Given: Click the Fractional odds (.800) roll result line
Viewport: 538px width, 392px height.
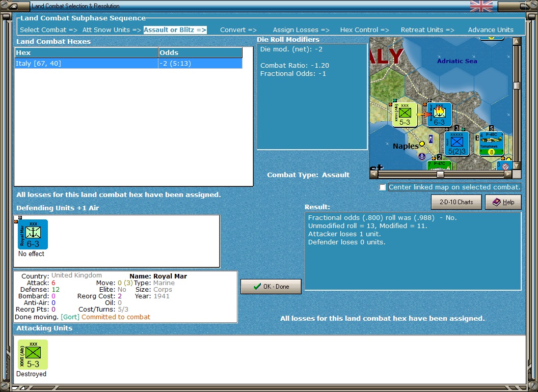Looking at the screenshot, I should pos(382,218).
